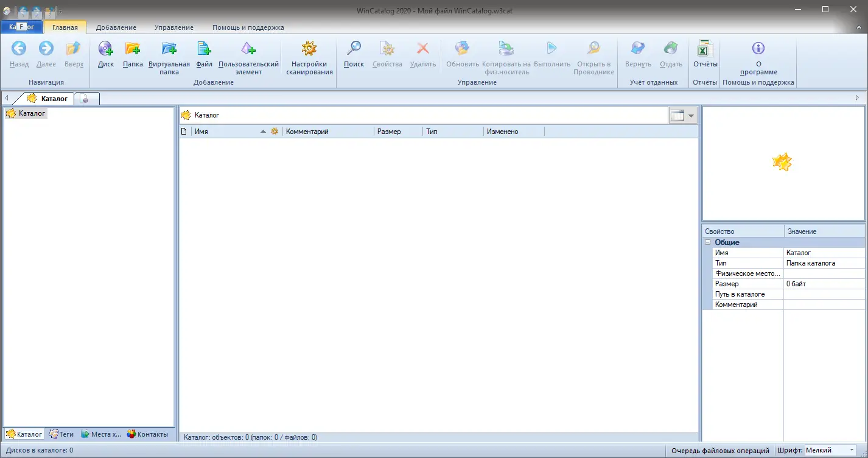Sort by the Тип column header
868x458 pixels.
click(x=453, y=132)
